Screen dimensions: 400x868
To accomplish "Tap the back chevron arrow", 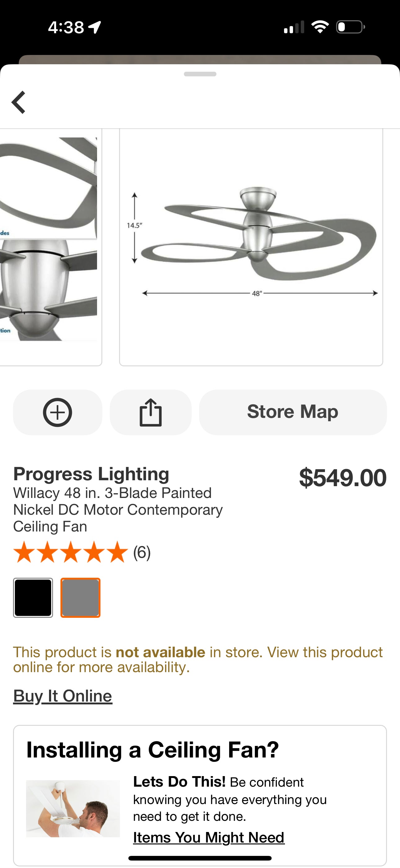I will (19, 102).
